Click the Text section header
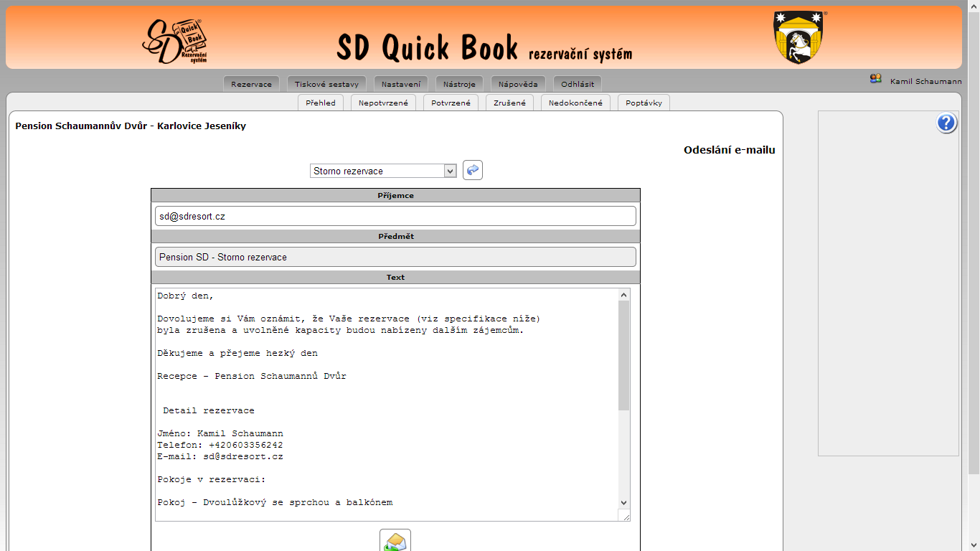Screen dimensions: 980x551 click(395, 277)
